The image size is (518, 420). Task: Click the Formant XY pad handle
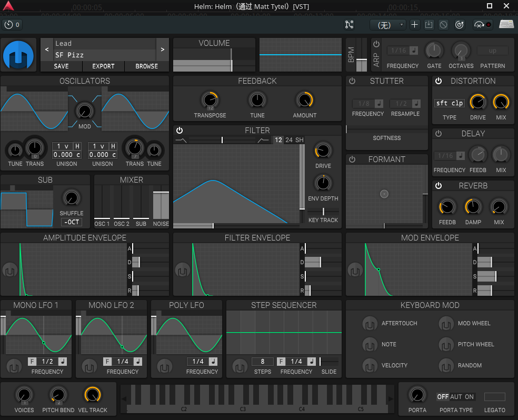[x=384, y=194]
